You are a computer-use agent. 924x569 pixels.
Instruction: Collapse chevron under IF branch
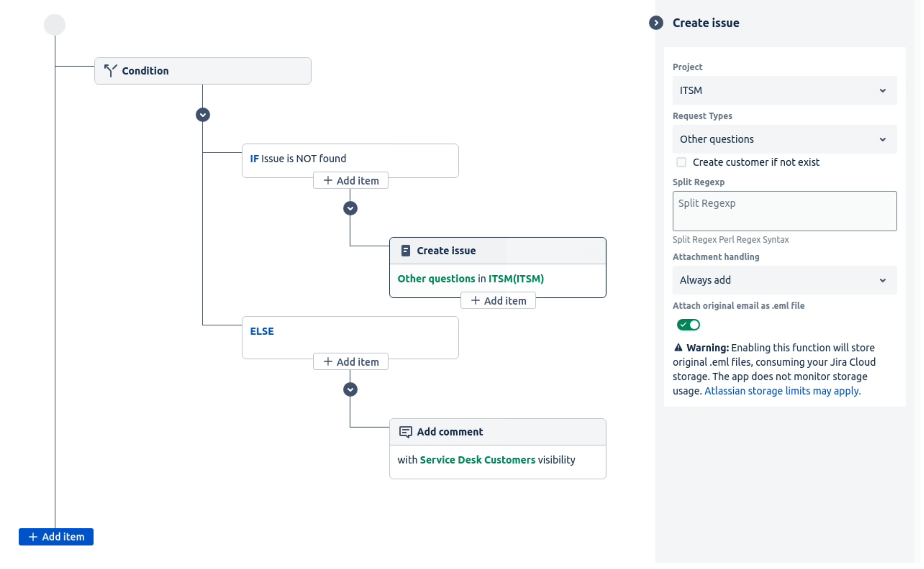click(350, 208)
